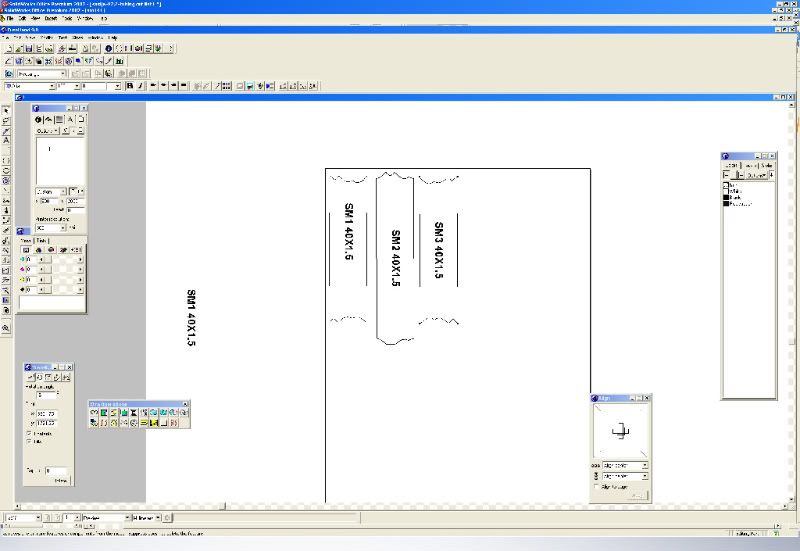Click yellow-black icon in Xtra Operations bottom row
The height and width of the screenshot is (551, 800).
[154, 423]
